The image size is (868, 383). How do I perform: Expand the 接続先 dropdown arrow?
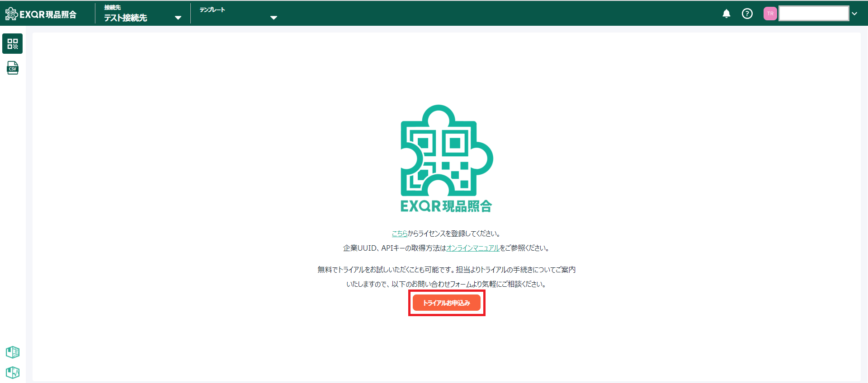click(x=178, y=18)
